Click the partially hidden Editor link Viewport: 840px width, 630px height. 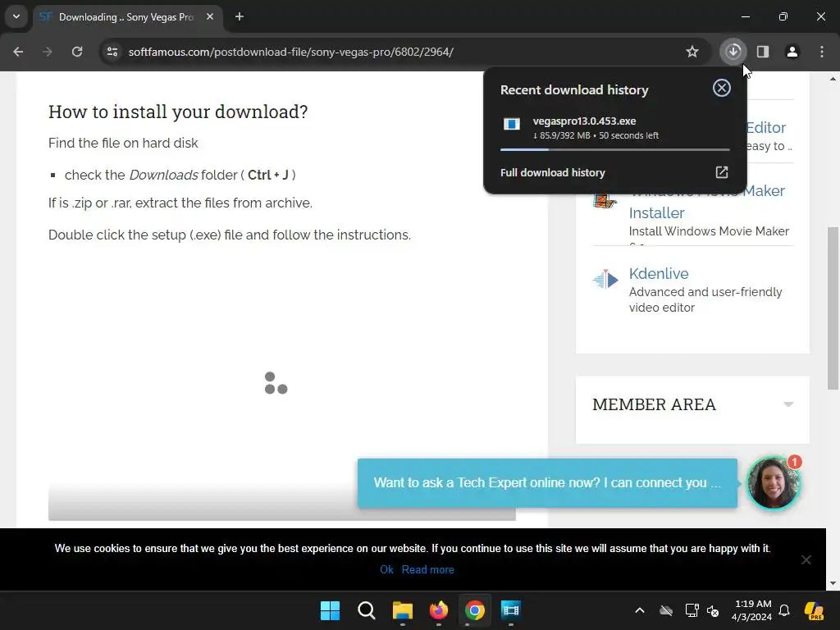[766, 127]
